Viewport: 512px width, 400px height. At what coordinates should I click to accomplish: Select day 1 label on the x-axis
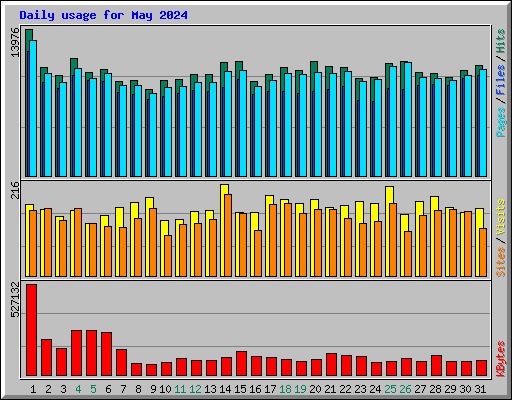(33, 389)
